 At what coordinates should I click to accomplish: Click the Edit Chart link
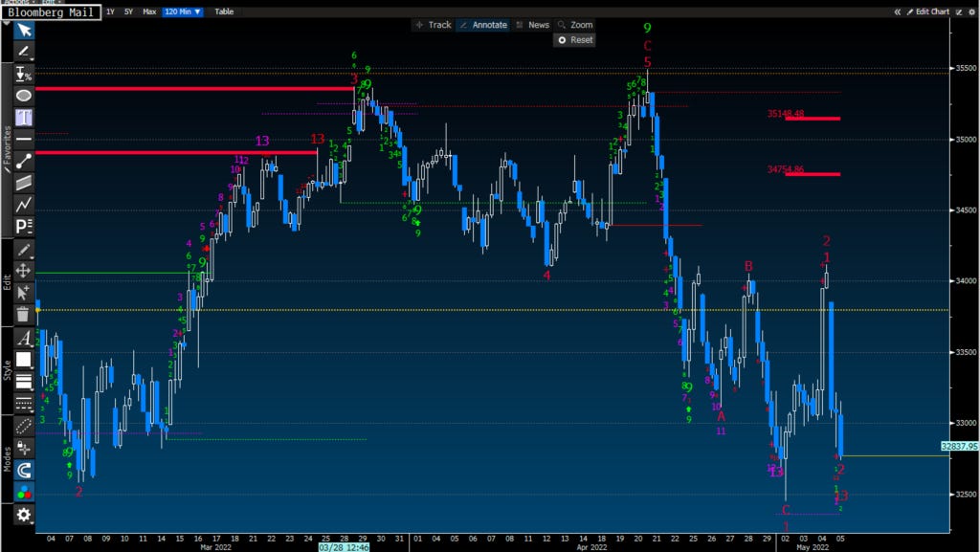(x=928, y=11)
